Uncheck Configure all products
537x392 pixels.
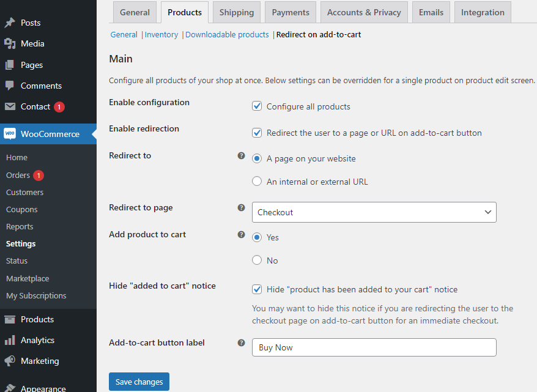pyautogui.click(x=257, y=106)
